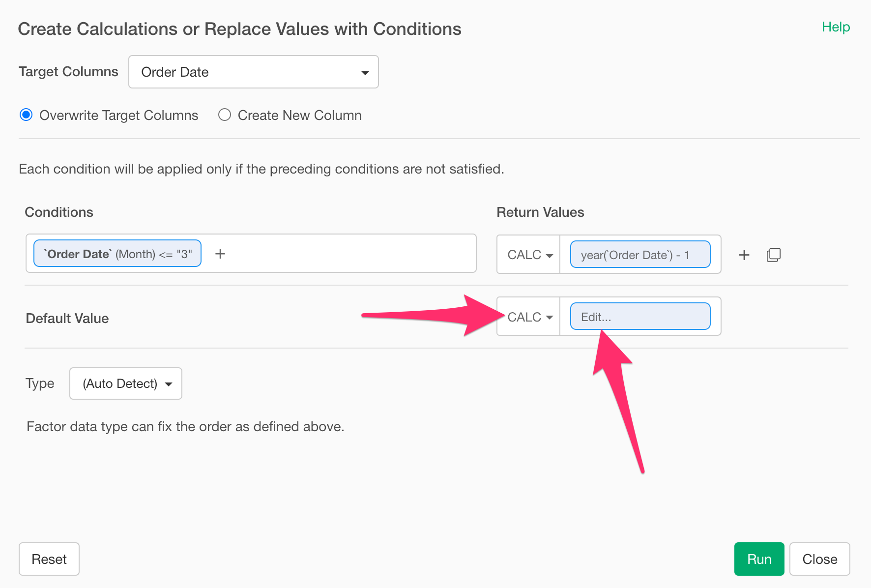Click the duplicate condition row icon
Viewport: 871px width, 588px height.
tap(773, 255)
